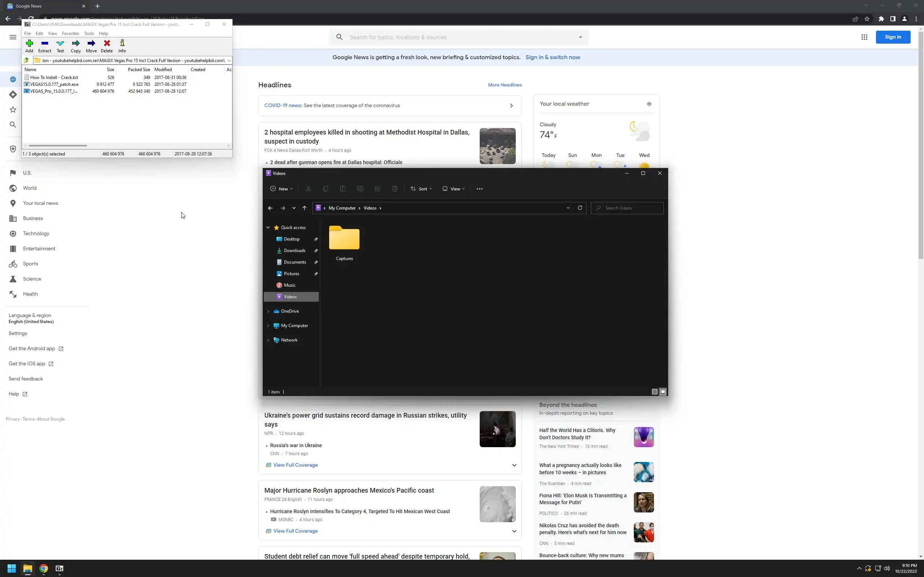
Task: Click the 7-Zip Test icon
Action: click(x=60, y=44)
